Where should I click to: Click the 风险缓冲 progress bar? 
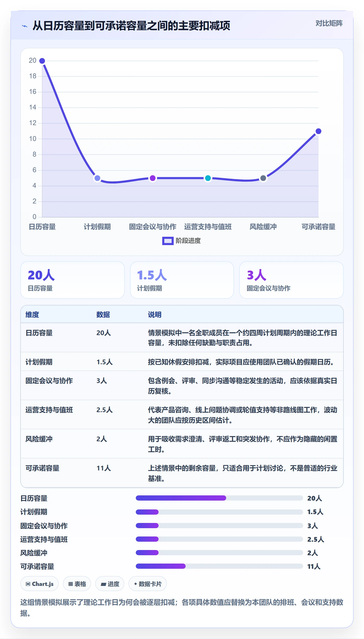tap(219, 553)
